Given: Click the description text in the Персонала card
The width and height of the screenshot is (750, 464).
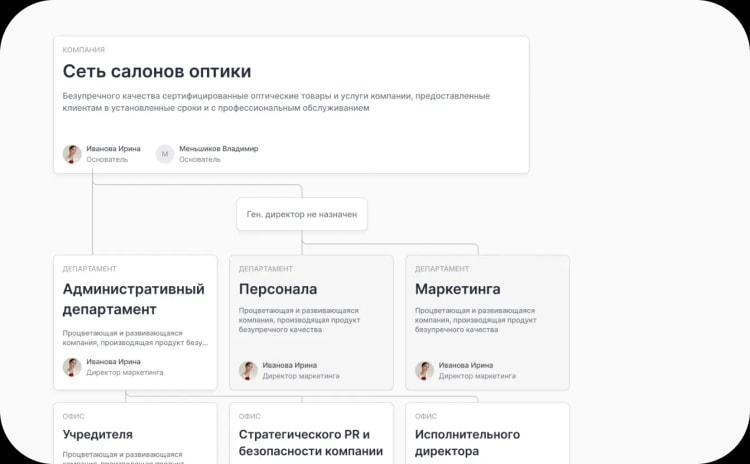Looking at the screenshot, I should [x=299, y=320].
